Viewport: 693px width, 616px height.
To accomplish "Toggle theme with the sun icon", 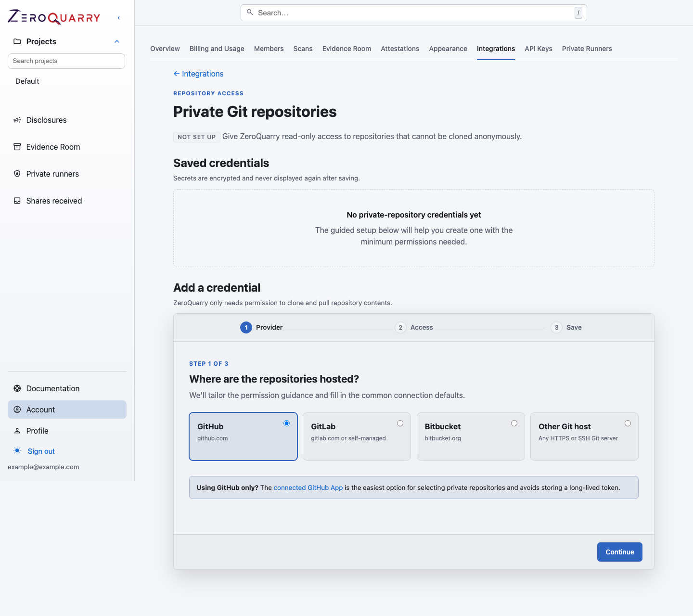I will point(17,451).
